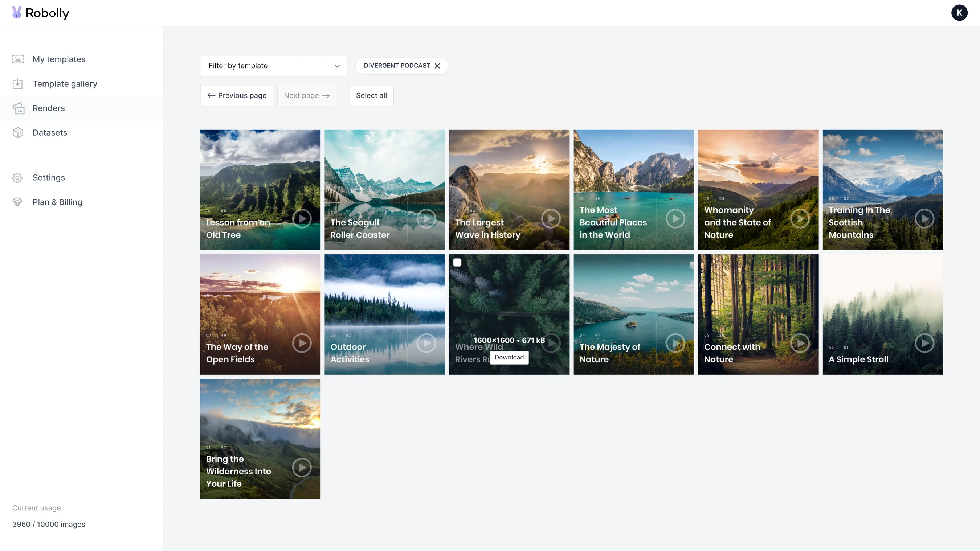Download the selected render
This screenshot has height=551, width=980.
509,357
